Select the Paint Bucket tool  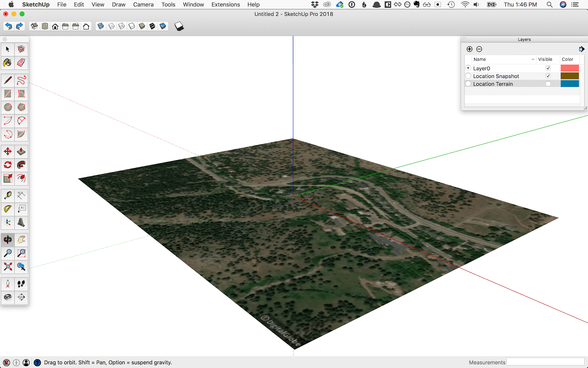pyautogui.click(x=7, y=63)
